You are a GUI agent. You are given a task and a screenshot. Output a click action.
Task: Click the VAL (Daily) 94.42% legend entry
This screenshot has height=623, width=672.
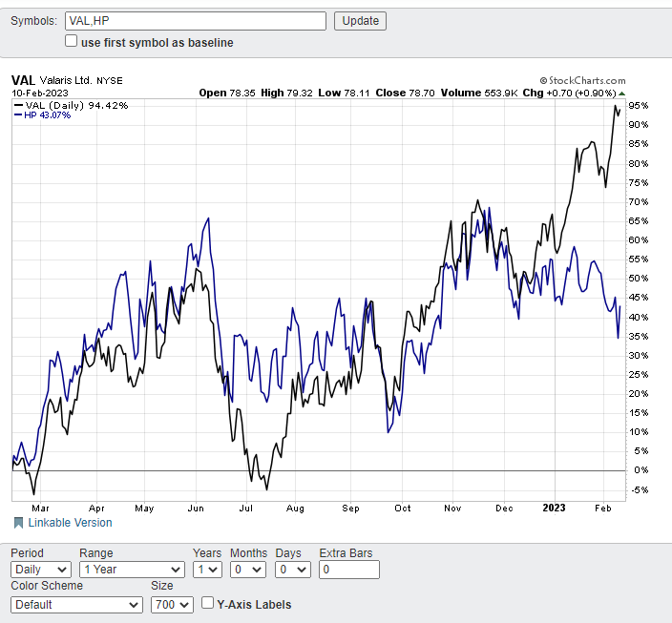[x=72, y=105]
